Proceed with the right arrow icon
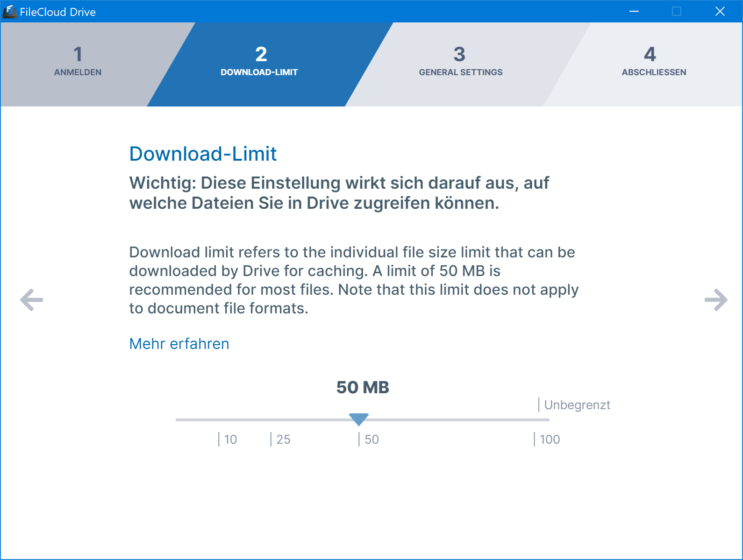743x560 pixels. pyautogui.click(x=716, y=300)
